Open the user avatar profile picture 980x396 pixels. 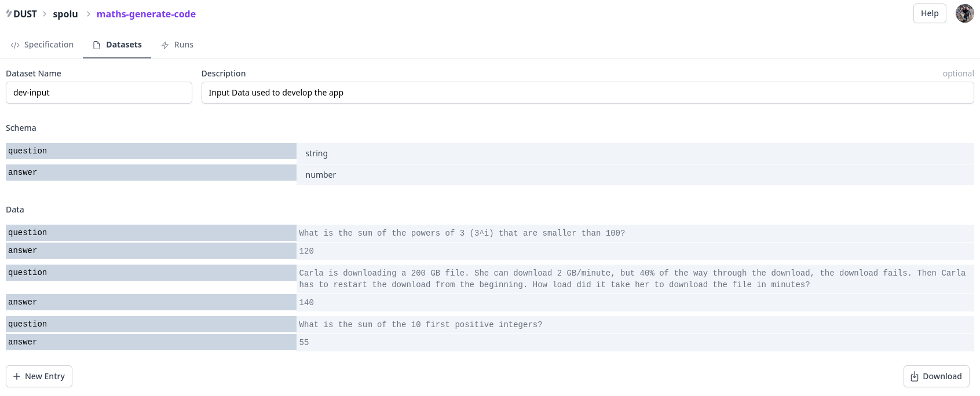tap(964, 13)
